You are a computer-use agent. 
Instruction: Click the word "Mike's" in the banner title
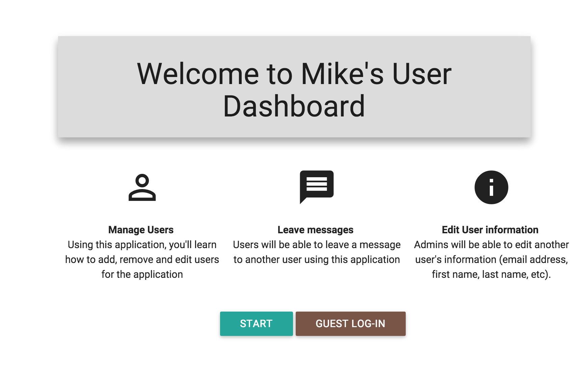pyautogui.click(x=342, y=74)
